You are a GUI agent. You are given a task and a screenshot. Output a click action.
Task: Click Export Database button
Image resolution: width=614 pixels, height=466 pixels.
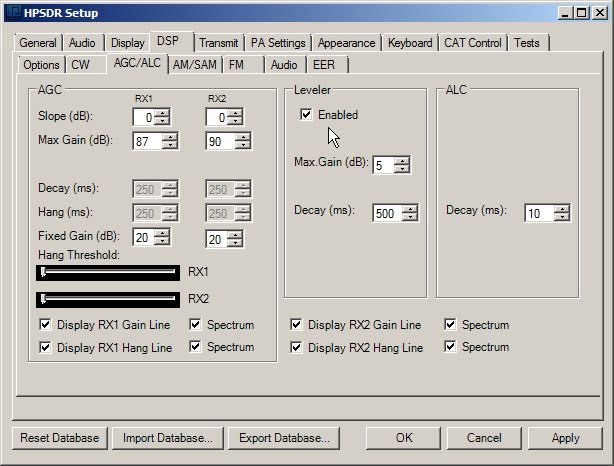[x=284, y=438]
